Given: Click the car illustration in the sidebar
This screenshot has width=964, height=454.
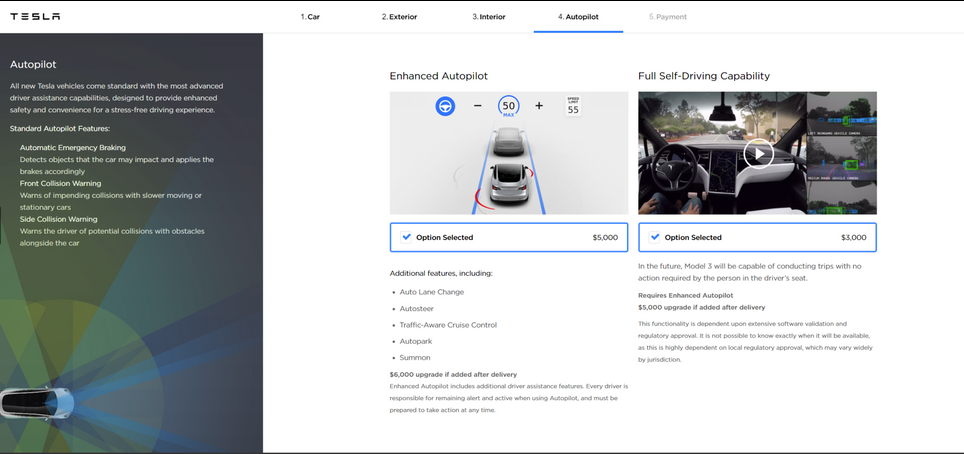Looking at the screenshot, I should tap(37, 402).
